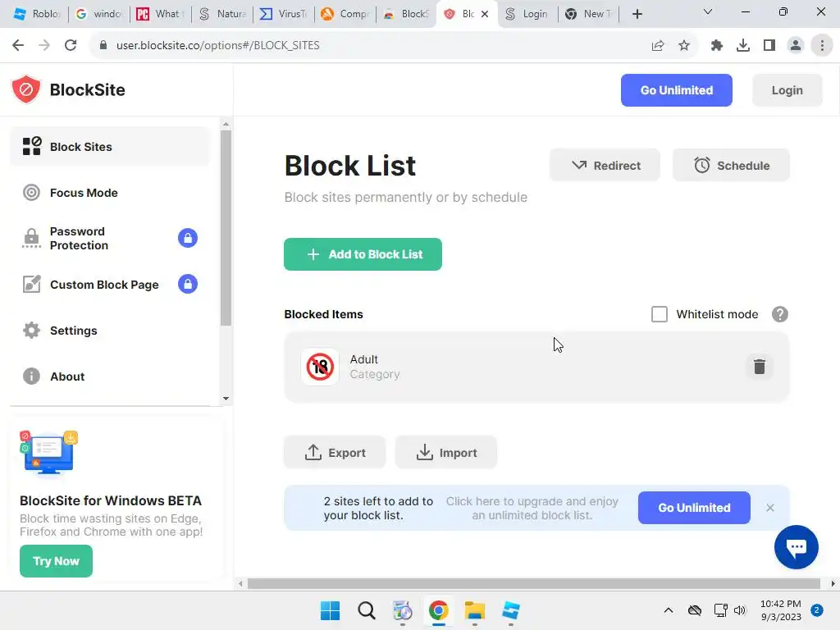Open Focus Mode in sidebar

coord(110,192)
